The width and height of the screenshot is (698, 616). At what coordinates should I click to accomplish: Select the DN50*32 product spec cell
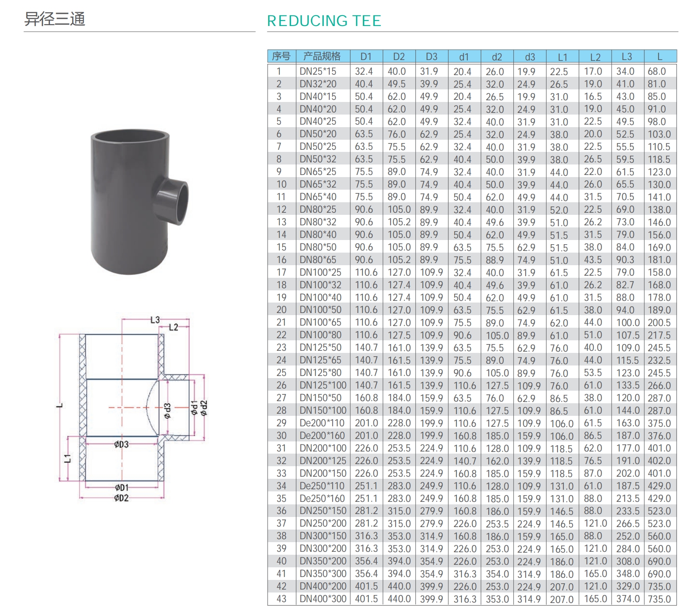[x=318, y=159]
